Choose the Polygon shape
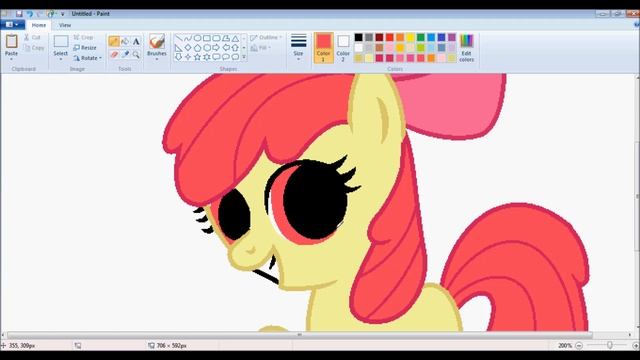 point(226,38)
